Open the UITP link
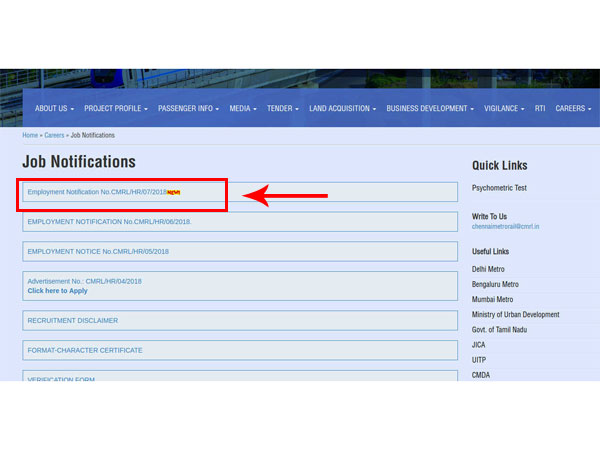 479,360
